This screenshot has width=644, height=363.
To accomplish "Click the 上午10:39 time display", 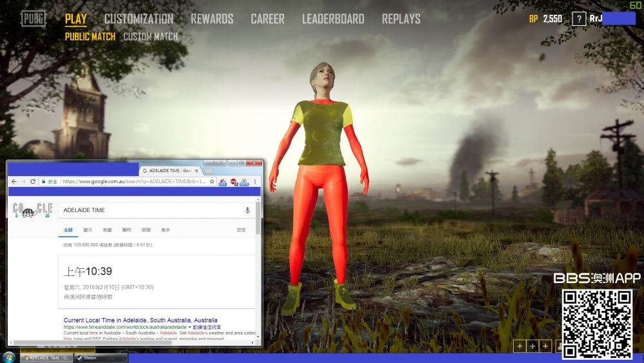I will click(x=88, y=271).
